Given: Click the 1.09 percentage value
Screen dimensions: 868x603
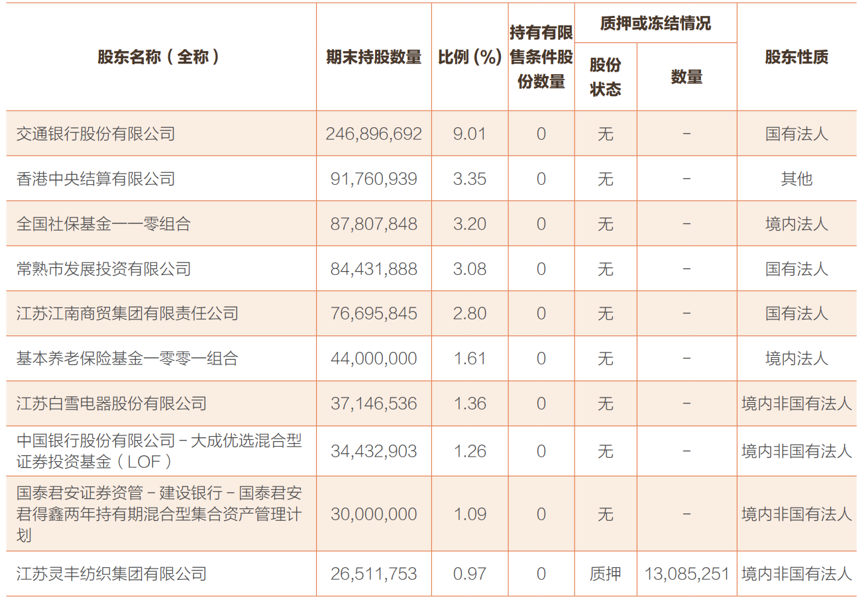Looking at the screenshot, I should (470, 514).
